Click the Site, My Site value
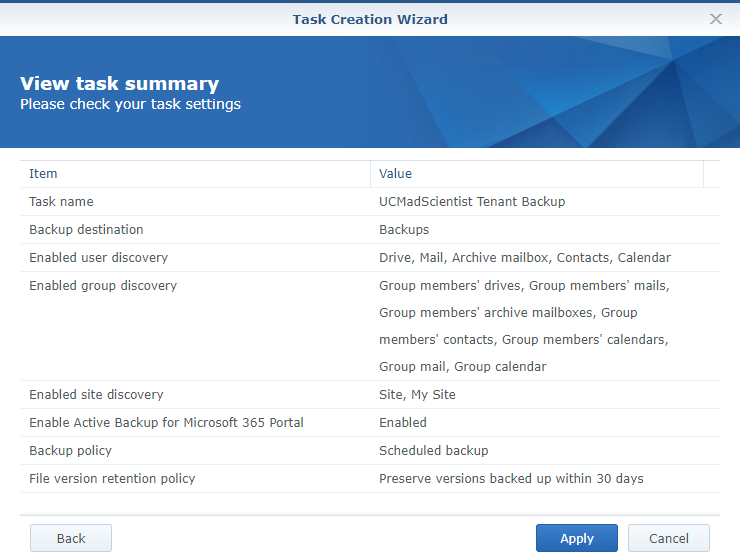Viewport: 740px width, 560px height. [x=417, y=395]
